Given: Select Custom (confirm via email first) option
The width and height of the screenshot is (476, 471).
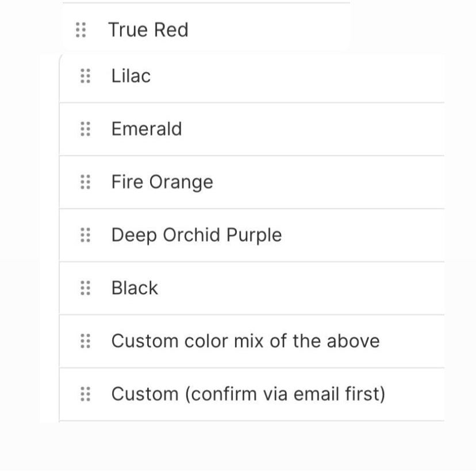Looking at the screenshot, I should (x=248, y=395).
